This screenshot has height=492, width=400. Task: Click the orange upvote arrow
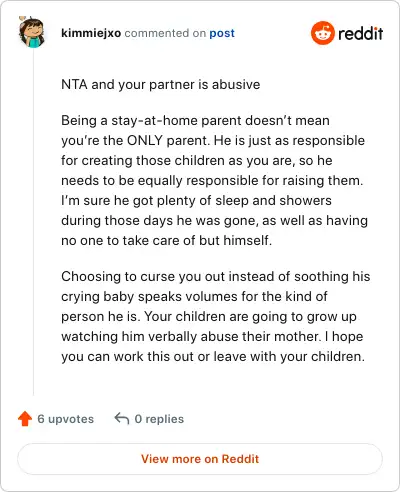[x=25, y=419]
